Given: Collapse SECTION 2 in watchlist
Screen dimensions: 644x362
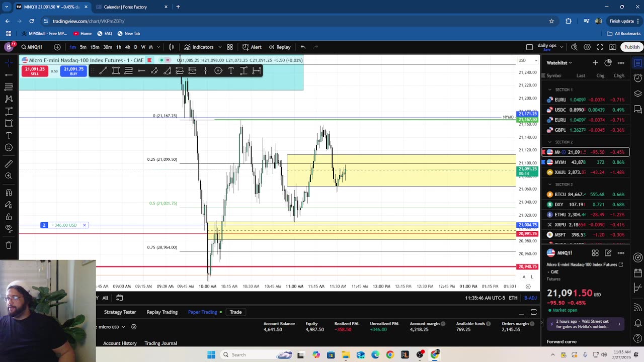Looking at the screenshot, I should 550,142.
